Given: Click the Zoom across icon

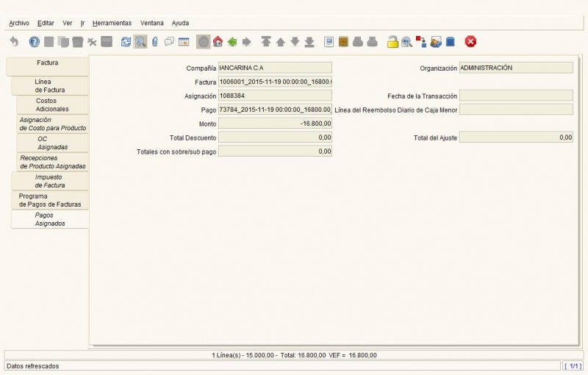Looking at the screenshot, I should point(406,42).
